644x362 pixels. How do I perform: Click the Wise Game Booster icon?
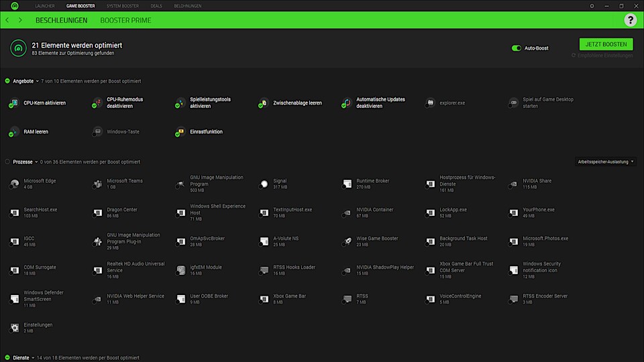347,241
